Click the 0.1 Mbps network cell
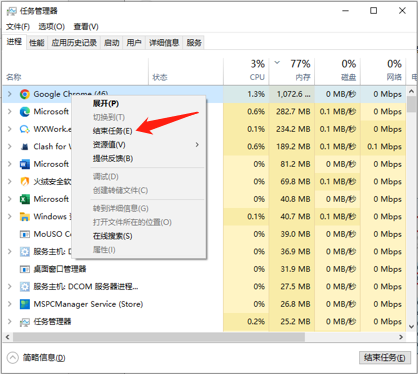418x374 pixels. point(383,147)
